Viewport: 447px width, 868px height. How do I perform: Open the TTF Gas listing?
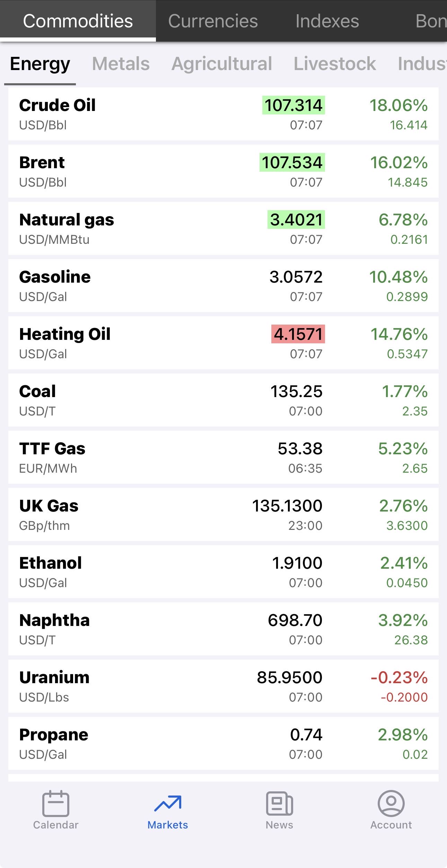(x=139, y=457)
